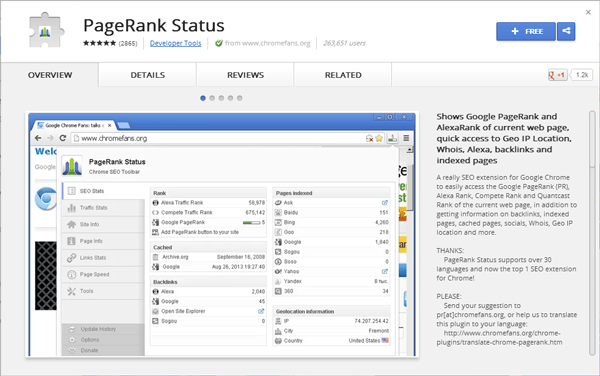This screenshot has height=376, width=600.
Task: Select Traffic Stats in the sidebar
Action: click(x=103, y=208)
